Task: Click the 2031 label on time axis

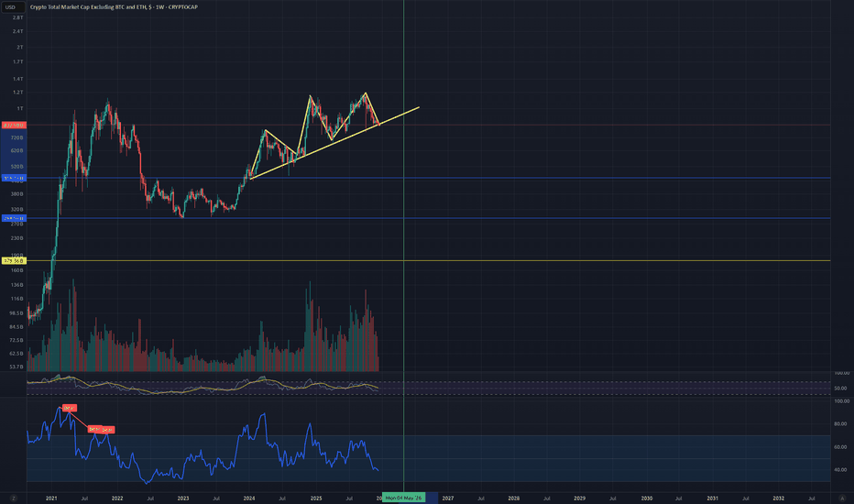Action: pyautogui.click(x=712, y=499)
